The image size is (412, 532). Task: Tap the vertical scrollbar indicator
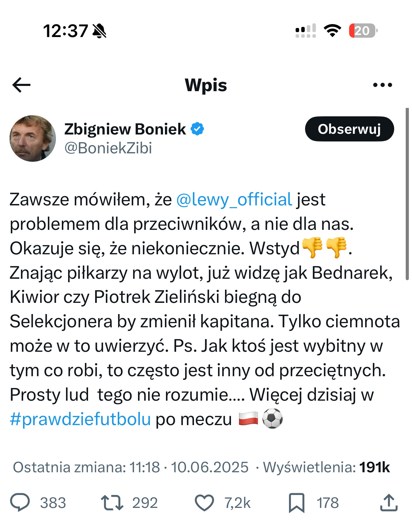click(x=407, y=194)
